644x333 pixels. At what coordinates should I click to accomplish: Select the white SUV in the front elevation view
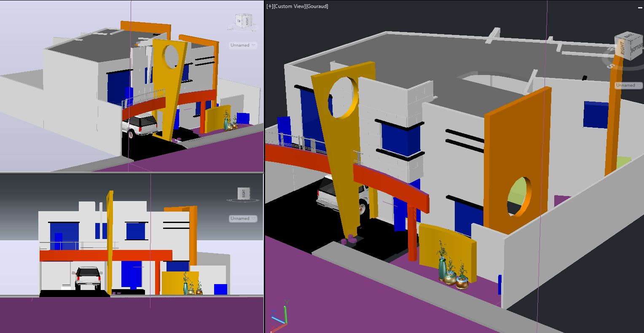click(x=89, y=277)
